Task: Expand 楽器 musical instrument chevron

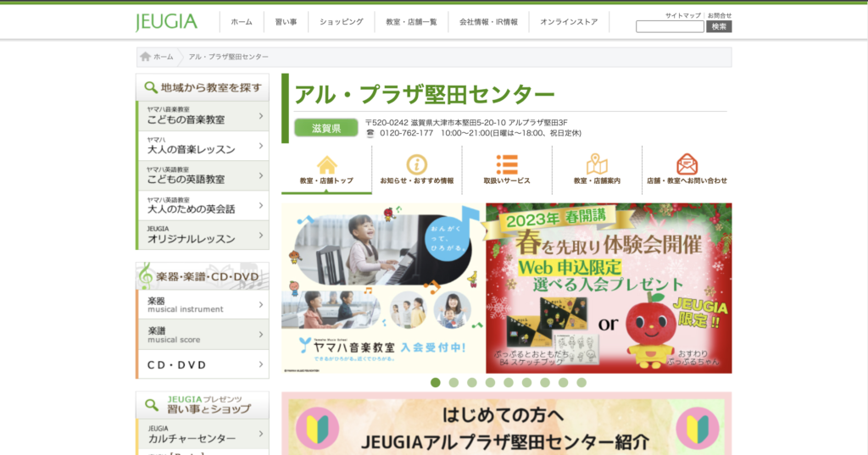Action: tap(261, 305)
